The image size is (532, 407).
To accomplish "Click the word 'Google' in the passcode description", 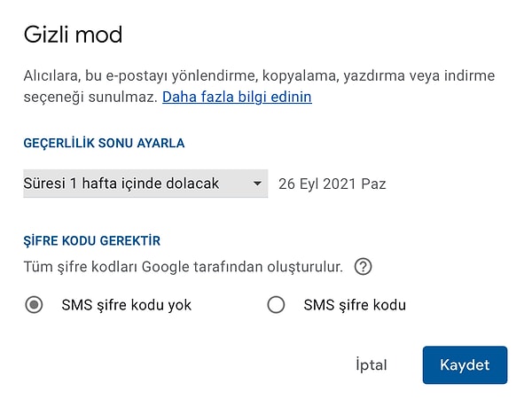I will [x=165, y=267].
